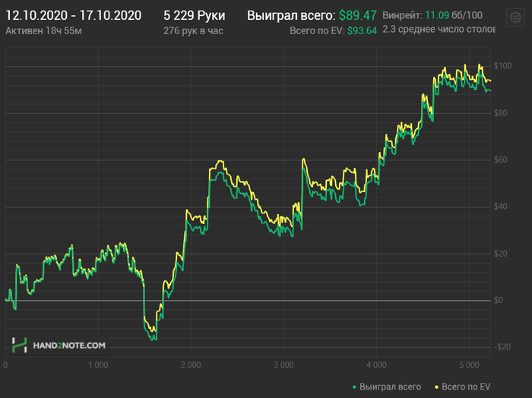
Task: Click the '3 000' x-axis label
Action: tap(283, 365)
